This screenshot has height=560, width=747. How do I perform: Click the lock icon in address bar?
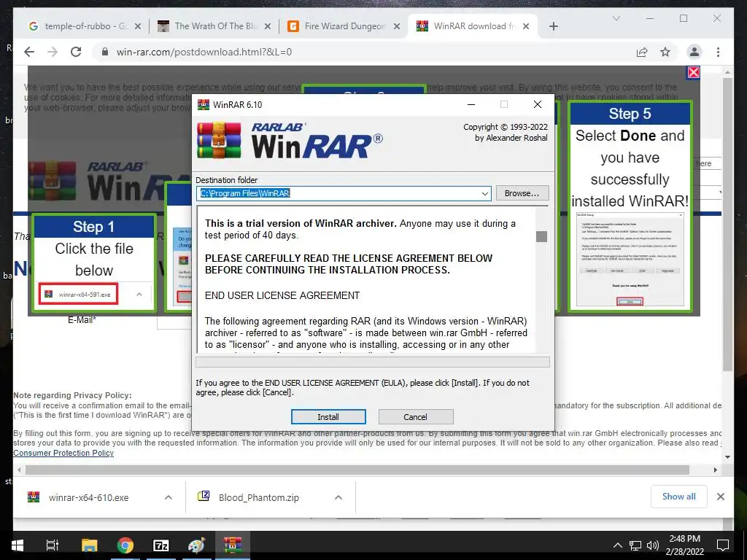coord(105,52)
